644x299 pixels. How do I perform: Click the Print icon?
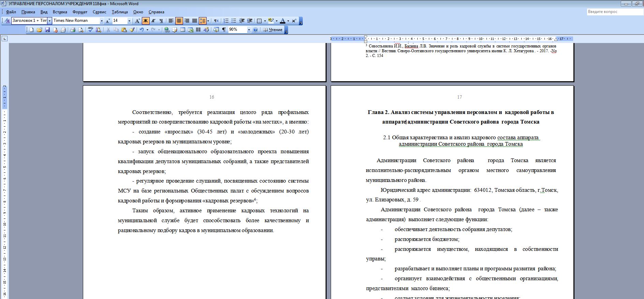73,30
